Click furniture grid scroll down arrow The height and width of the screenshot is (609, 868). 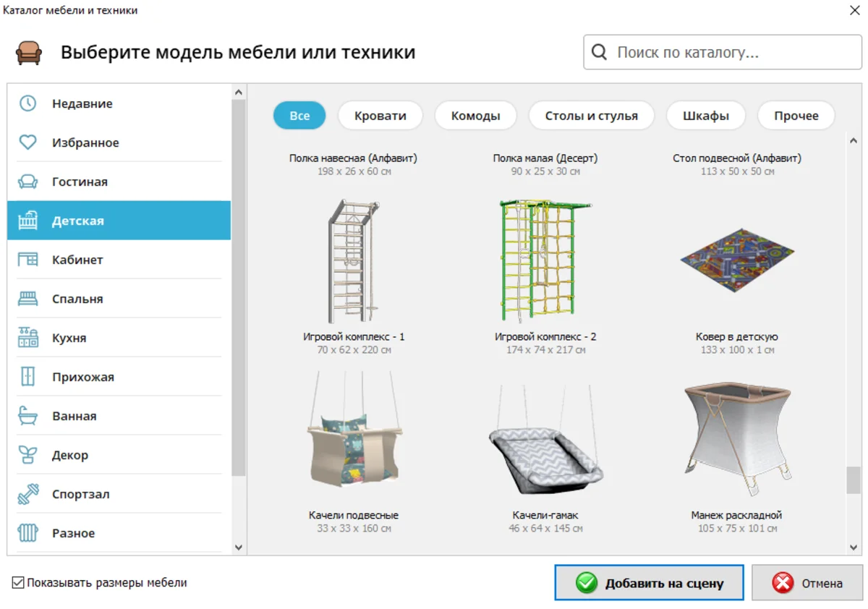(x=854, y=545)
